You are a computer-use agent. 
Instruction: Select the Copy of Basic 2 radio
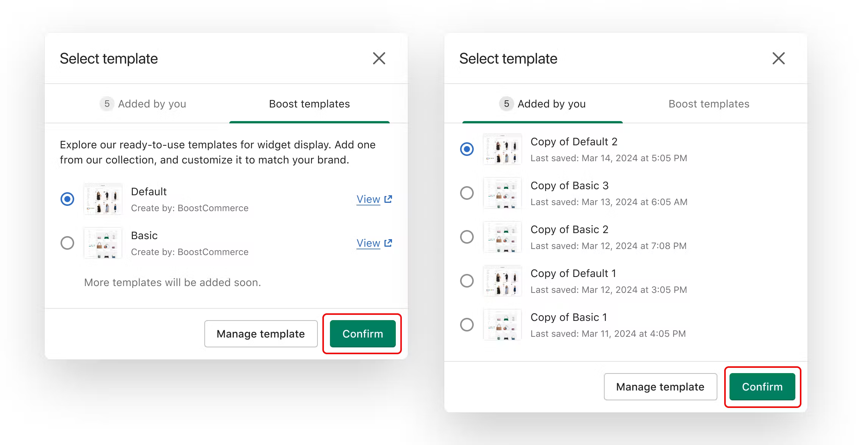coord(467,237)
